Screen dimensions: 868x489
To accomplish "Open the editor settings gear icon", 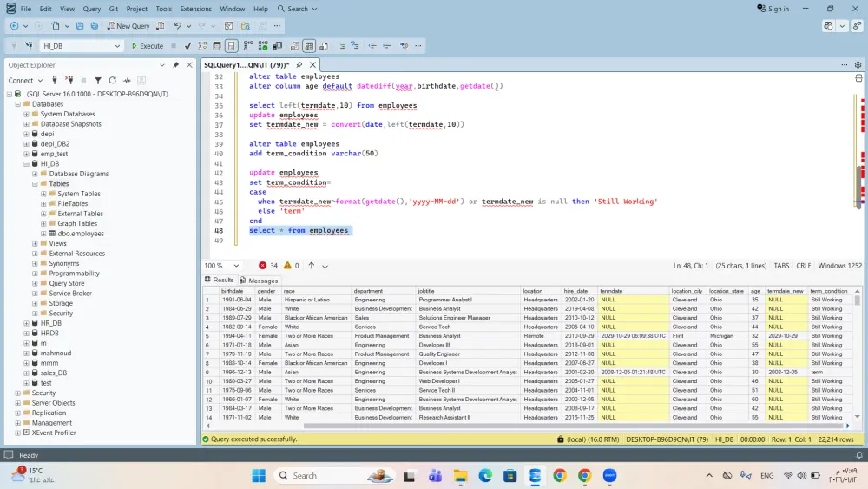I will [x=858, y=65].
